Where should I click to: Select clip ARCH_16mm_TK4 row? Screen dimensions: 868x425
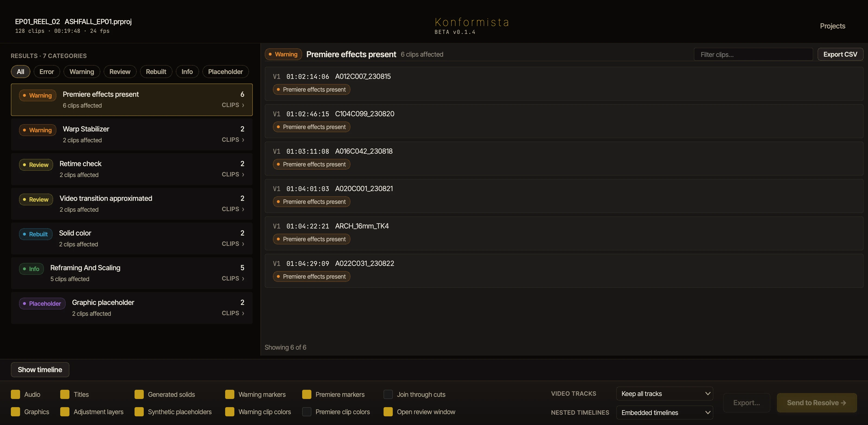click(x=564, y=233)
